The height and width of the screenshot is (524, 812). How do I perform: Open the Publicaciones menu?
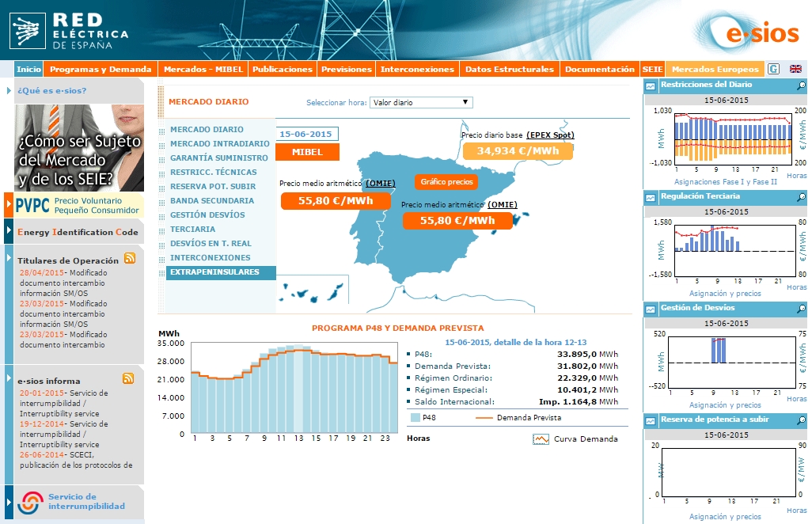point(283,69)
